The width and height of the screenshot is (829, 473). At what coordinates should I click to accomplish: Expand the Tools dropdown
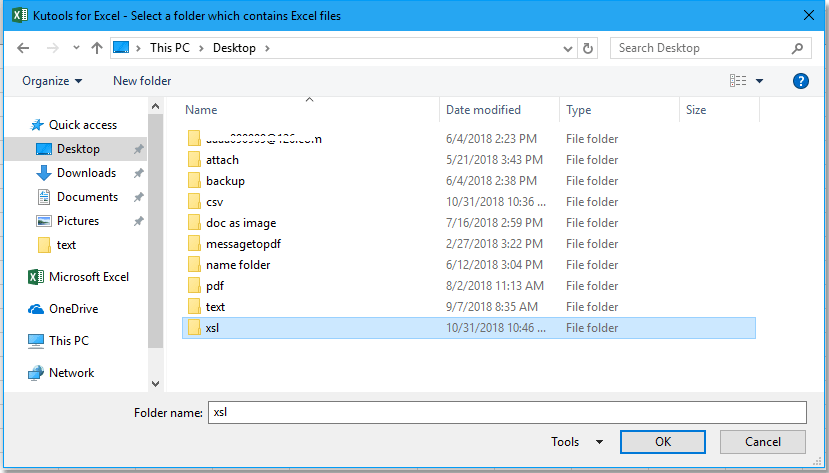coord(577,442)
